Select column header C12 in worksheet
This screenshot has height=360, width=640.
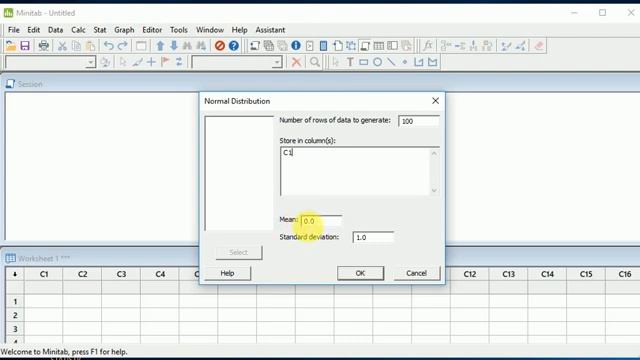pyautogui.click(x=470, y=274)
